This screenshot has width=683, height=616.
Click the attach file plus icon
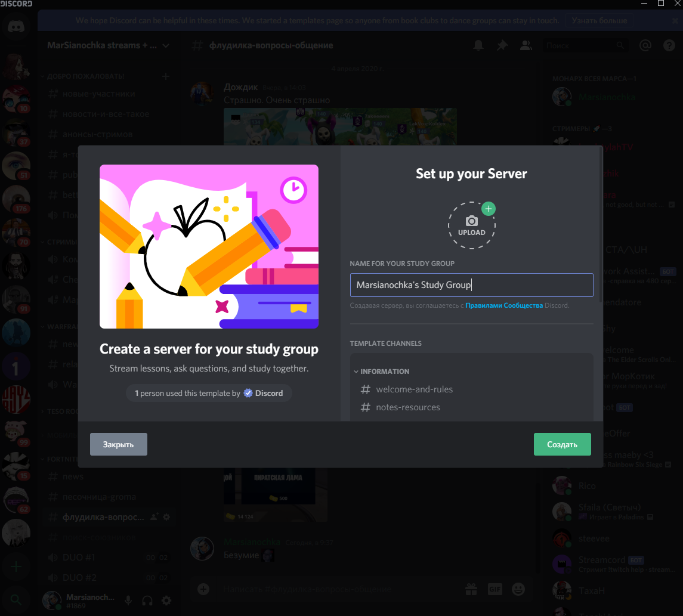coord(203,589)
